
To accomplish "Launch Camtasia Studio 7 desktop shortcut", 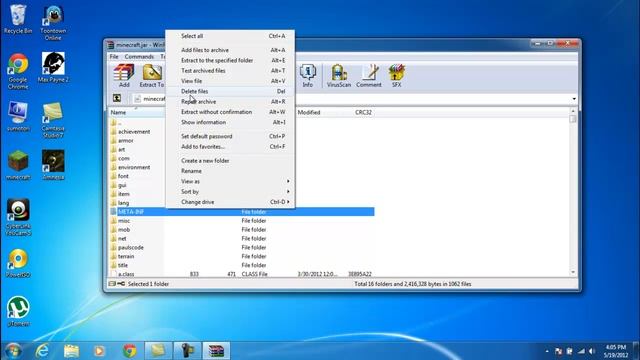I will (53, 120).
